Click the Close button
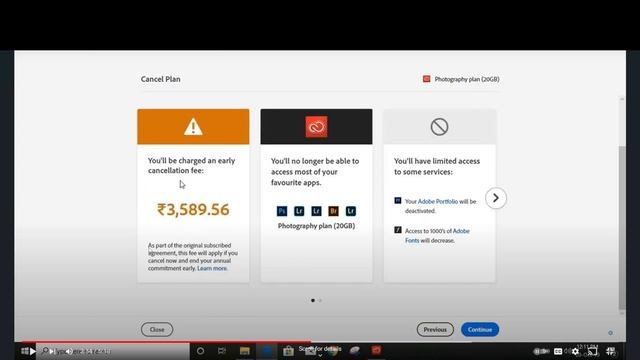640x360 pixels. (157, 329)
